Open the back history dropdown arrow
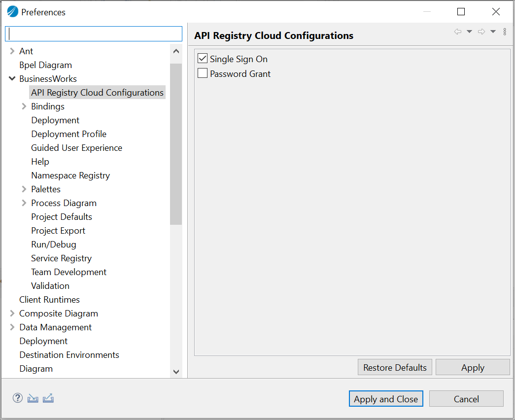The width and height of the screenshot is (515, 420). click(x=469, y=32)
